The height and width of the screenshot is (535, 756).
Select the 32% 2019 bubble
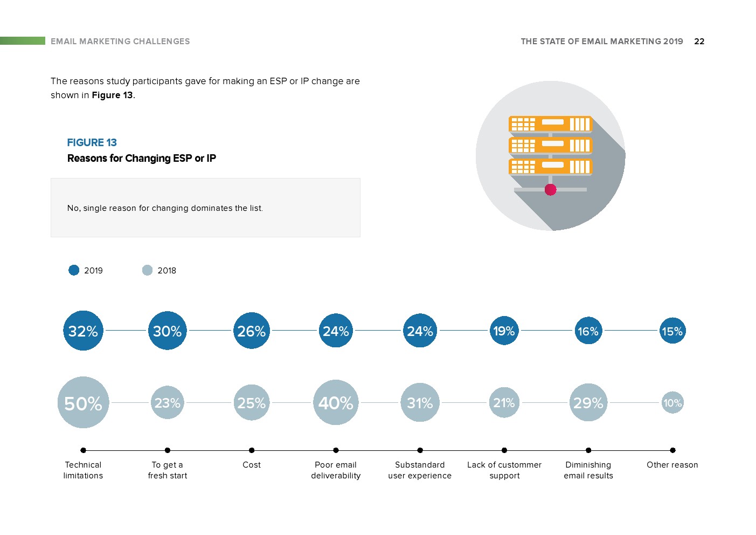pos(83,331)
